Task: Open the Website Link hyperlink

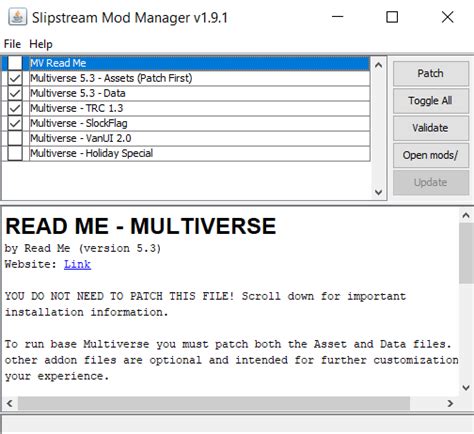Action: (77, 264)
